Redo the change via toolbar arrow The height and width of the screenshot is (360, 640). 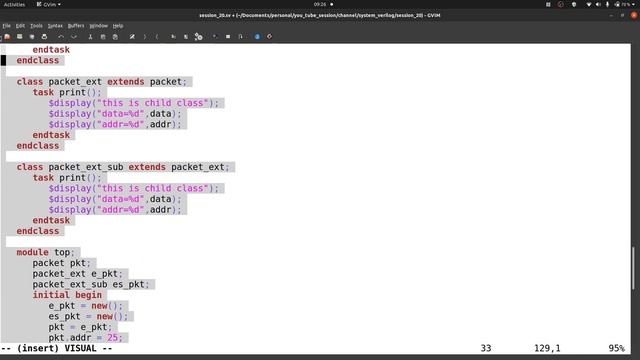(x=73, y=37)
